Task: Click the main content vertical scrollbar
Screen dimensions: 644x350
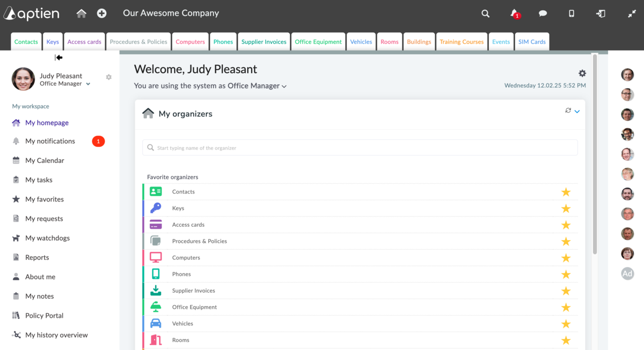Action: [x=594, y=154]
